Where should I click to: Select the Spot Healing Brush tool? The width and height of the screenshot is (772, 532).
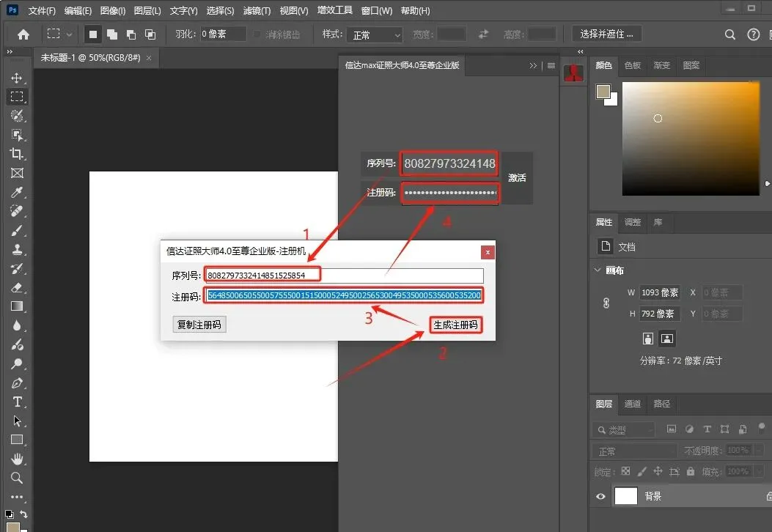tap(17, 211)
